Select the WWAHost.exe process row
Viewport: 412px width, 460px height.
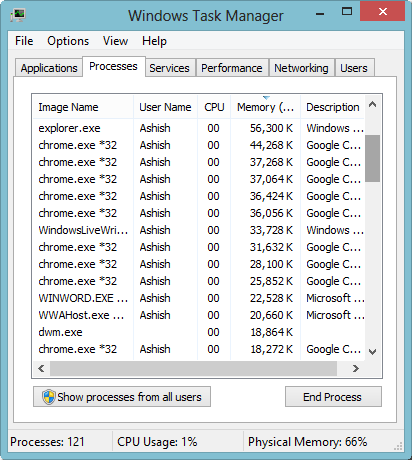point(199,315)
